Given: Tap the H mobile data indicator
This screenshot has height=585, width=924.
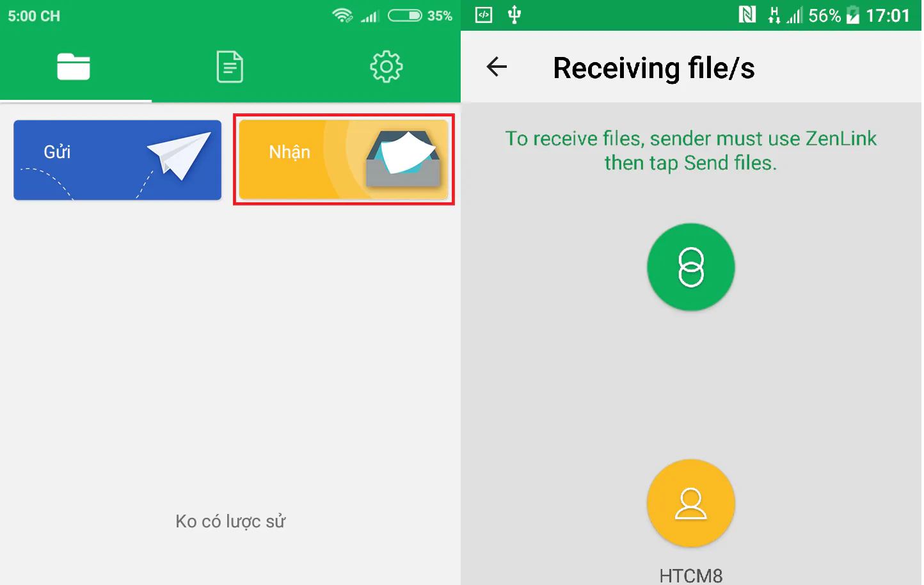Looking at the screenshot, I should tap(774, 15).
